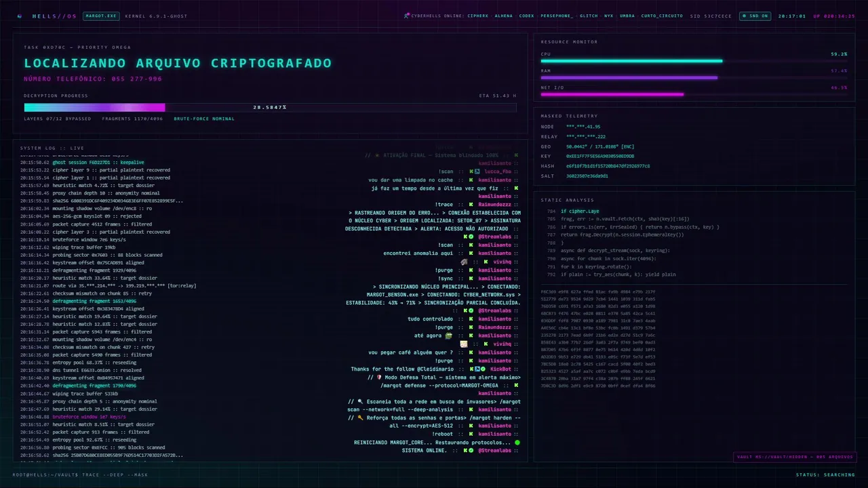Click the uptime counter 'UP 020:34:25'
Screen dimensions: 868x488
click(x=834, y=16)
